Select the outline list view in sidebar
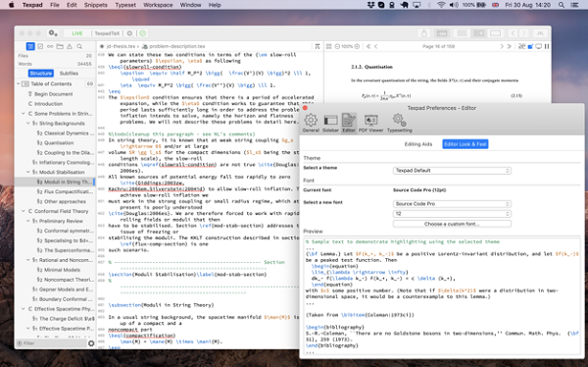588x367 pixels. pos(30,46)
